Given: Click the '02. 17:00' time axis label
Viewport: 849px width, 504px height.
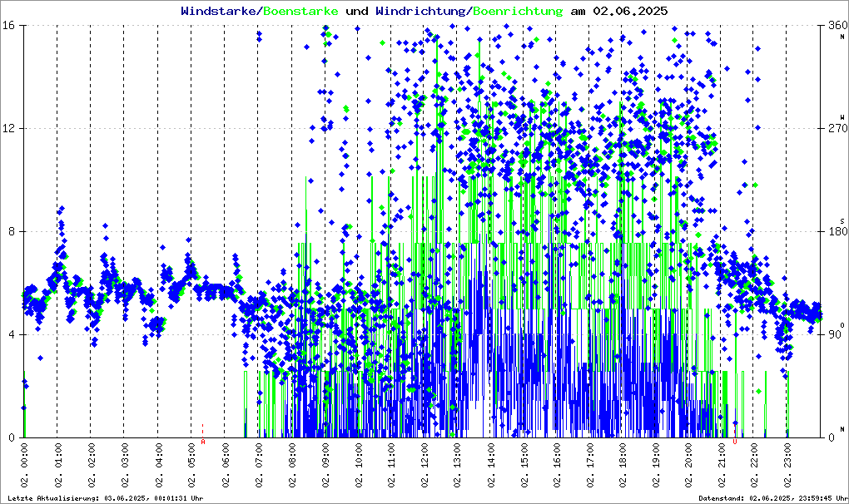Looking at the screenshot, I should click(x=589, y=465).
